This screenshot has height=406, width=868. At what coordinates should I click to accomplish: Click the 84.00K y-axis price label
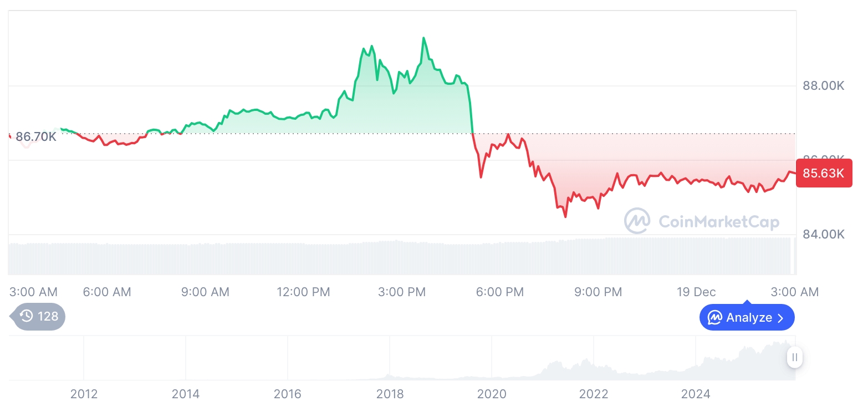(x=824, y=235)
